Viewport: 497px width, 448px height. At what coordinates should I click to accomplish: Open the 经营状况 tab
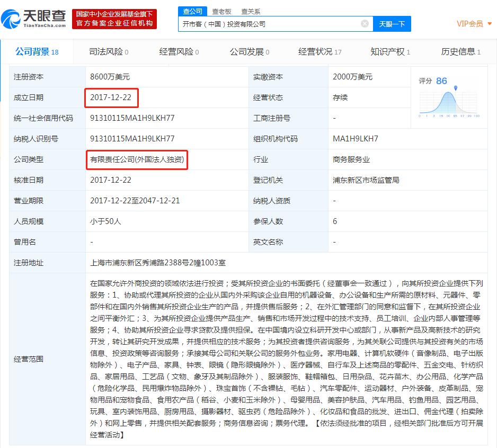[x=320, y=52]
